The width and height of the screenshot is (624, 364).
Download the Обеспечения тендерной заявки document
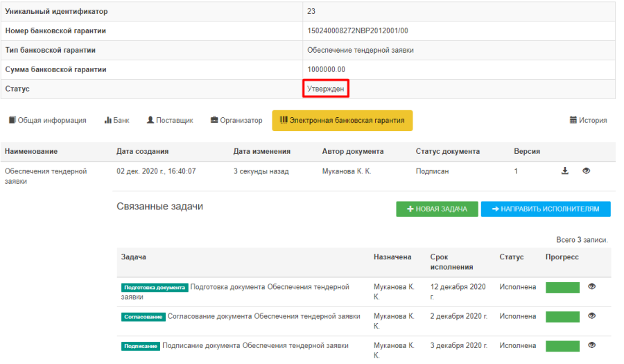[x=565, y=171]
